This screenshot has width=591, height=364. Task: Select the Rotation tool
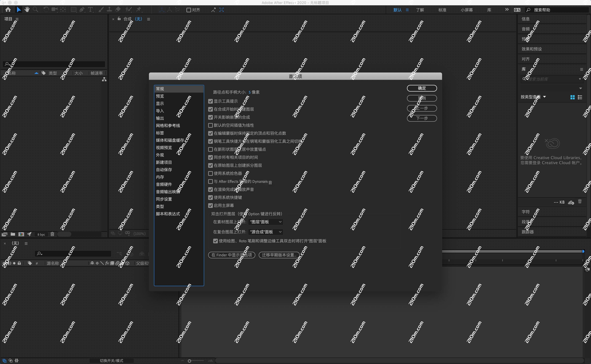click(46, 10)
